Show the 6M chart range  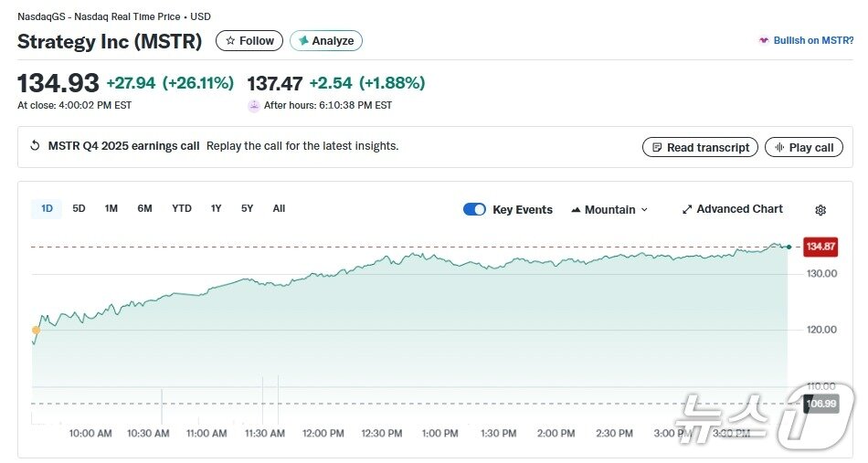pyautogui.click(x=144, y=208)
